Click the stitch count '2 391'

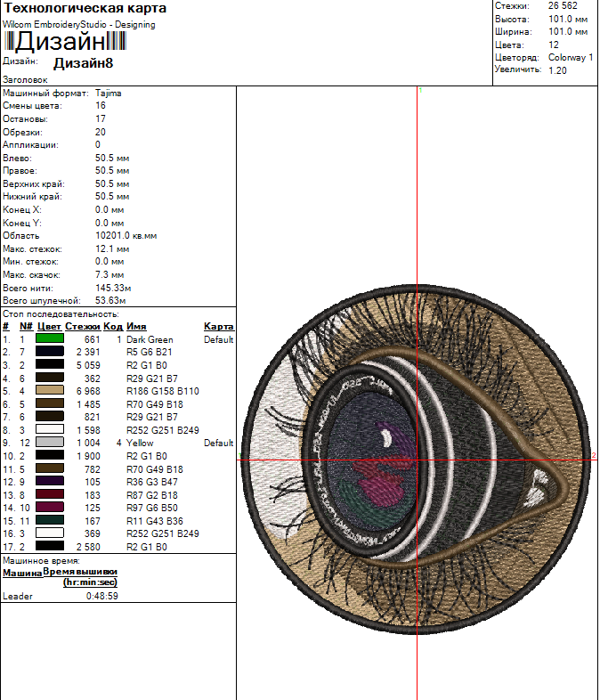pyautogui.click(x=88, y=353)
